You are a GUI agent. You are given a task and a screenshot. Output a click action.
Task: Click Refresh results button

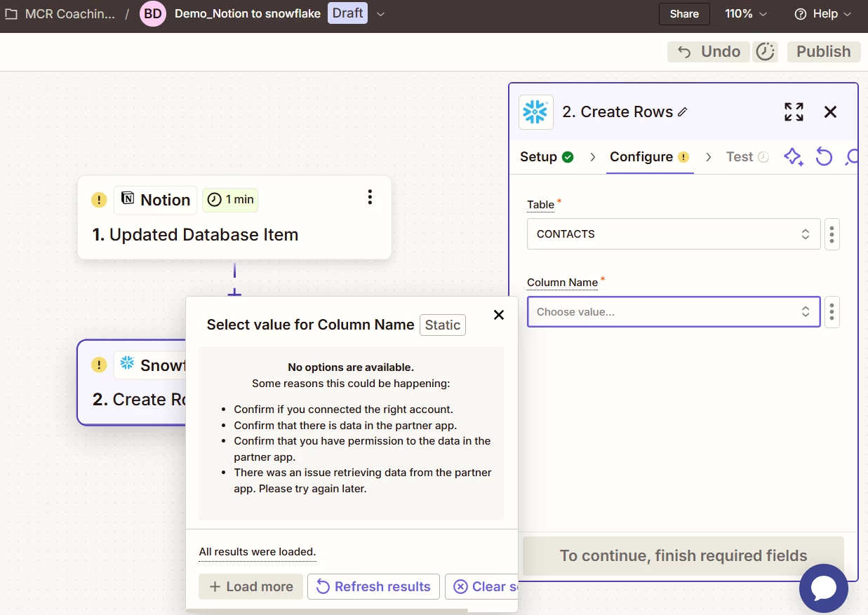click(x=373, y=587)
